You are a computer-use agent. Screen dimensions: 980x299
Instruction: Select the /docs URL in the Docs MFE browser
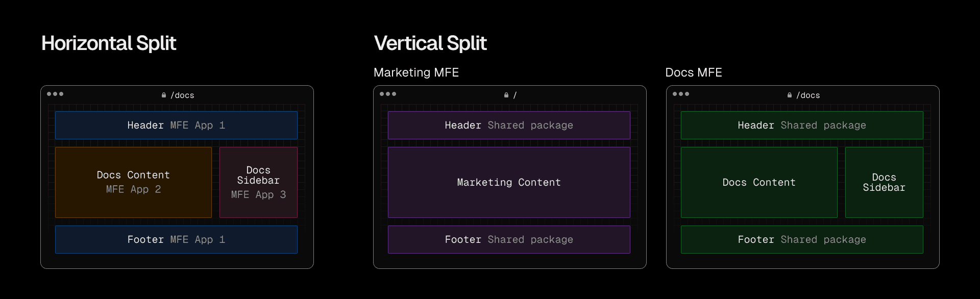(808, 95)
